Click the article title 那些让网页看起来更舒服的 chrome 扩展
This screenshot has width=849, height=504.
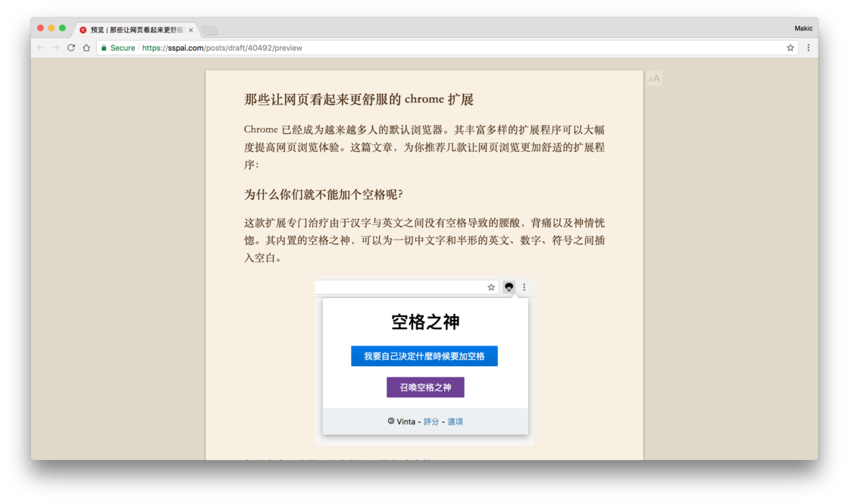359,99
